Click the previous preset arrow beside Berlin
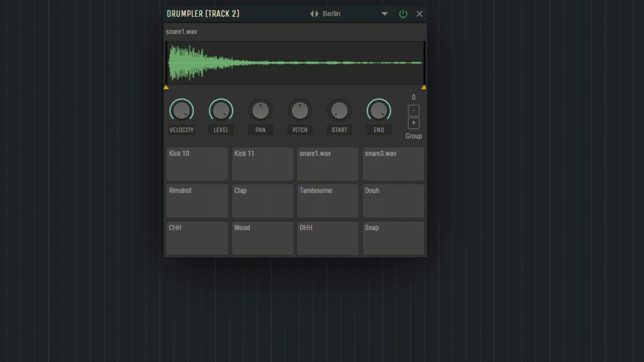644x362 pixels. coord(313,14)
